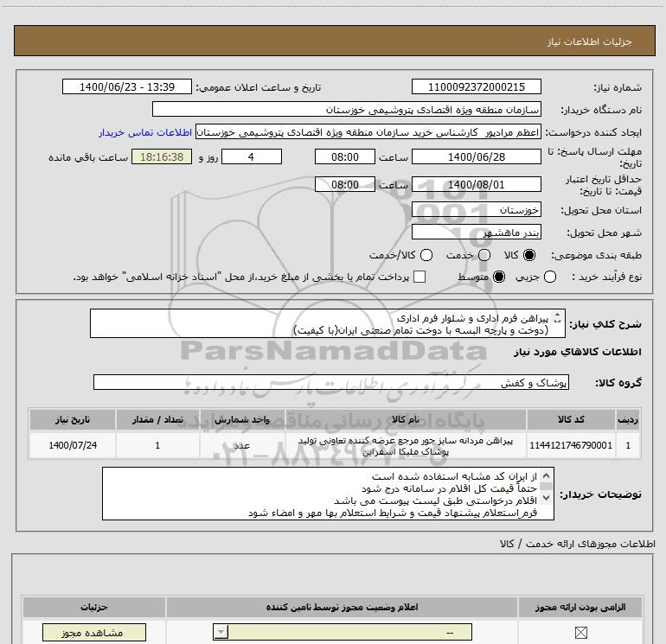Click the price validity time 08:00 field

point(345,185)
